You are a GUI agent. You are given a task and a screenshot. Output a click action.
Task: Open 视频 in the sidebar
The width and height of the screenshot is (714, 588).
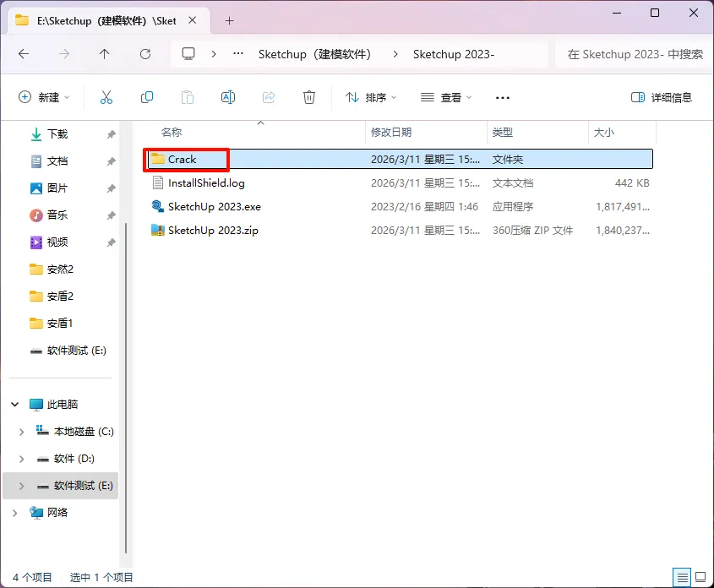tap(57, 242)
